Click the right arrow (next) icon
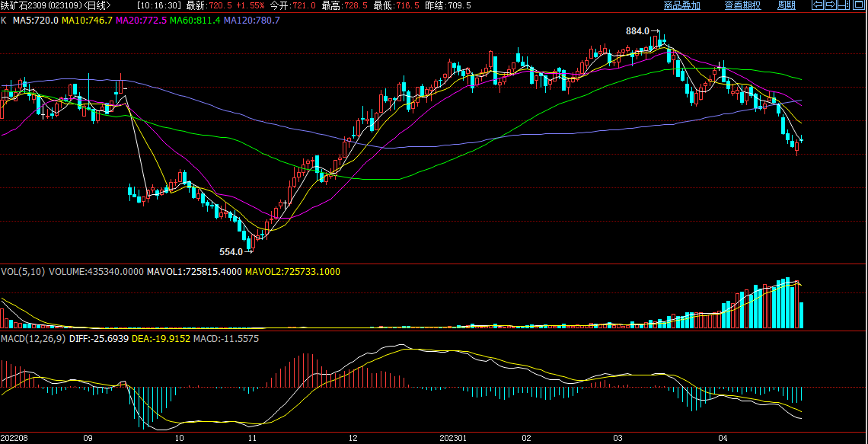Viewport: 868px width, 444px height. (x=831, y=5)
